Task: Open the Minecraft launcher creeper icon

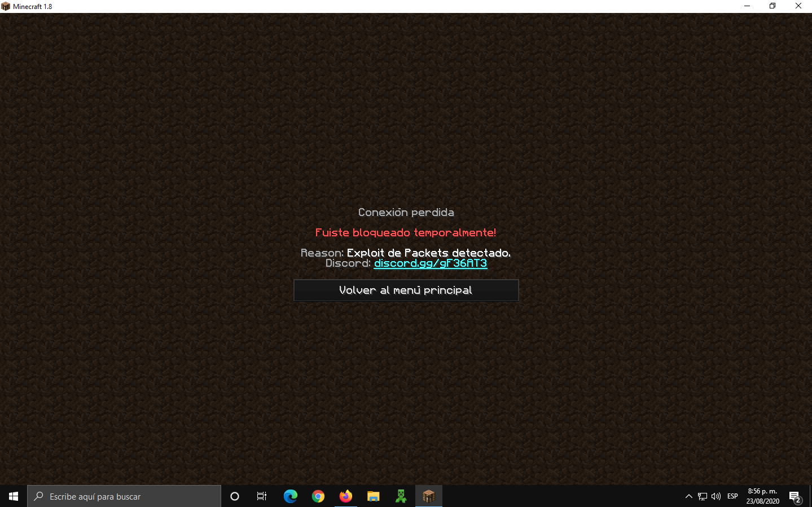Action: (401, 496)
